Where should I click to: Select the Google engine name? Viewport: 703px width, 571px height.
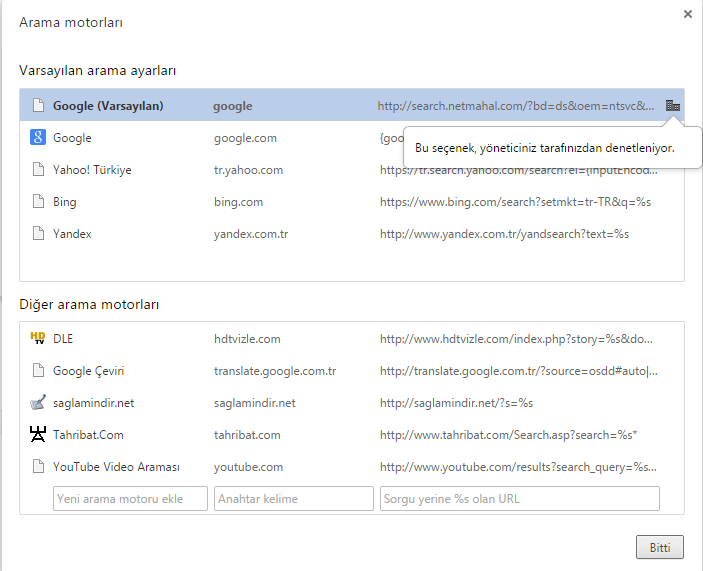tap(72, 138)
